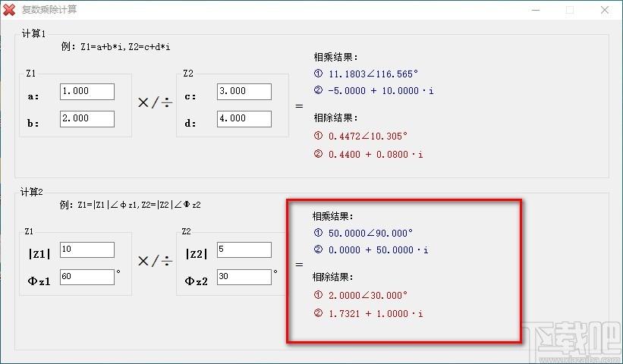Select result text 0.4400 + 0.0800·i
Viewport: 623px width, 364px height.
(x=376, y=155)
